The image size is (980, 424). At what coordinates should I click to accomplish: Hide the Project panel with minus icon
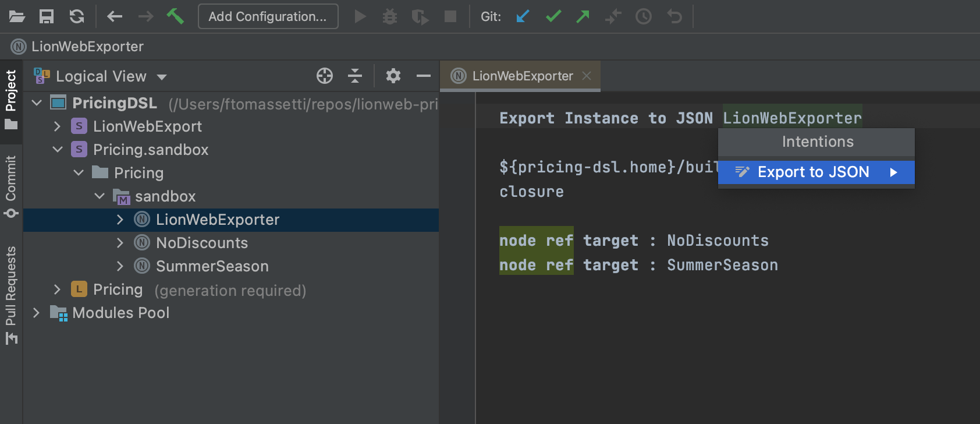pos(424,76)
